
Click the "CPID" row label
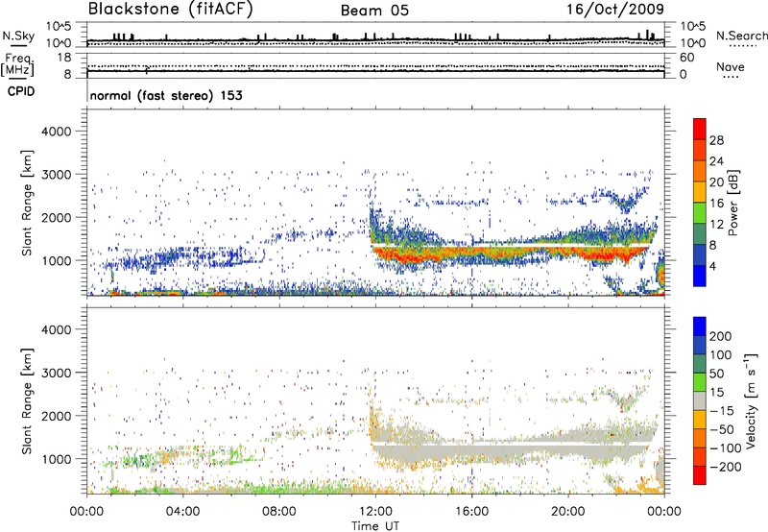click(x=21, y=91)
